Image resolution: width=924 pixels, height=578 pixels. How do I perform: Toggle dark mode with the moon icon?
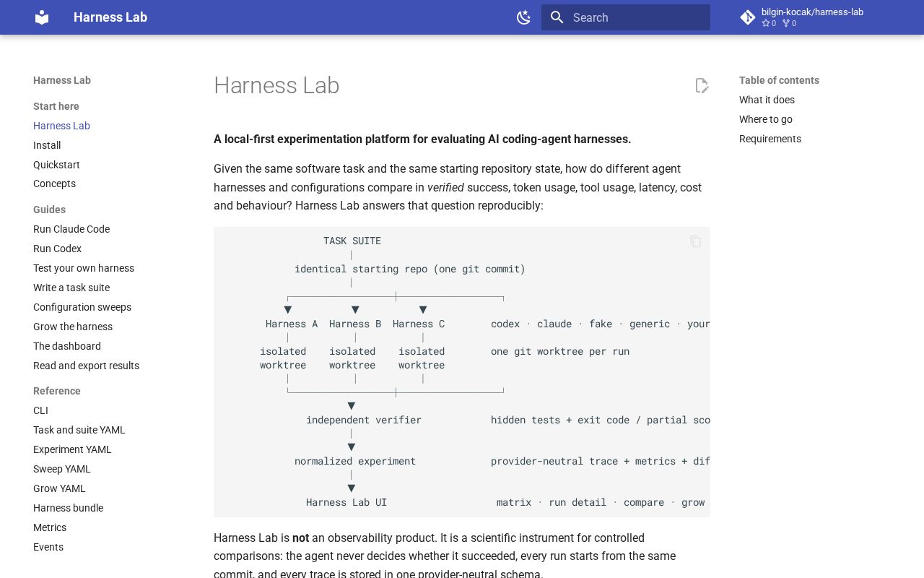point(524,17)
